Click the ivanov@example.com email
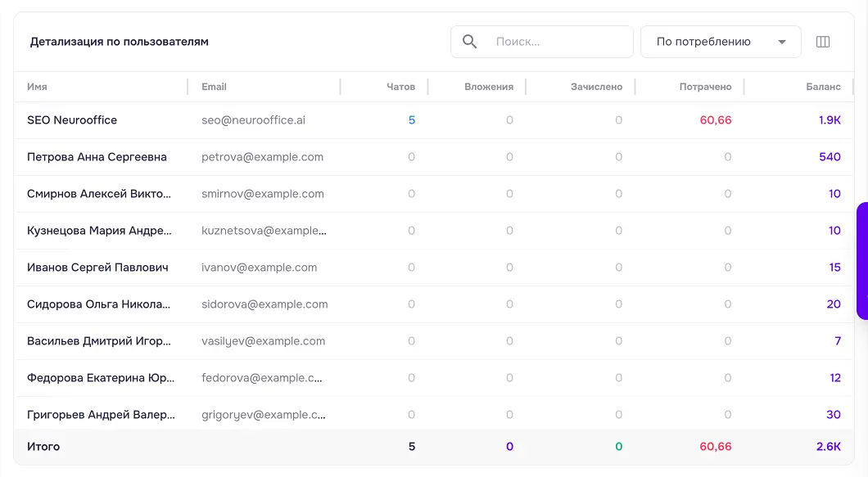The width and height of the screenshot is (868, 477). point(259,268)
